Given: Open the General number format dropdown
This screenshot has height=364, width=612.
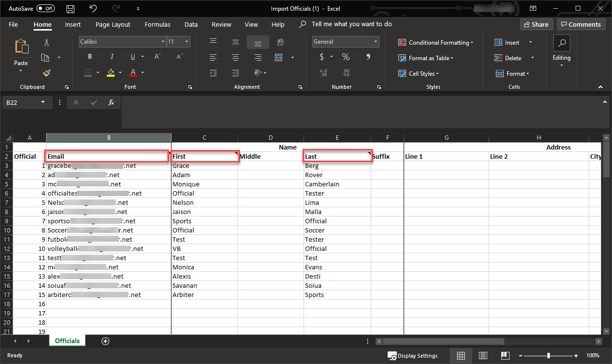Looking at the screenshot, I should coord(375,42).
